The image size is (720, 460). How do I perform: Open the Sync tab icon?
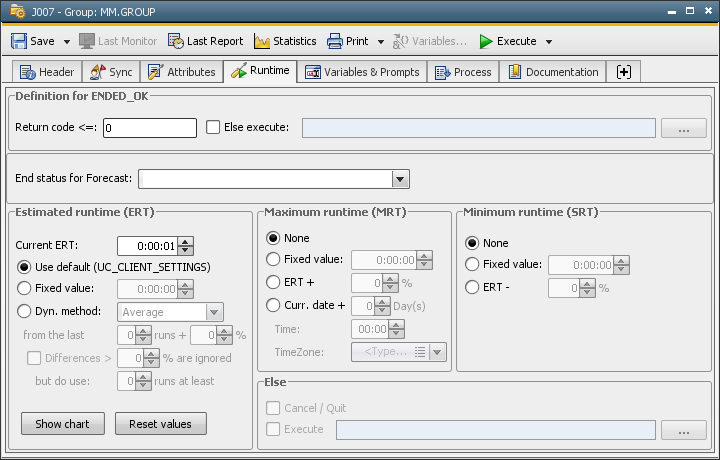point(97,72)
